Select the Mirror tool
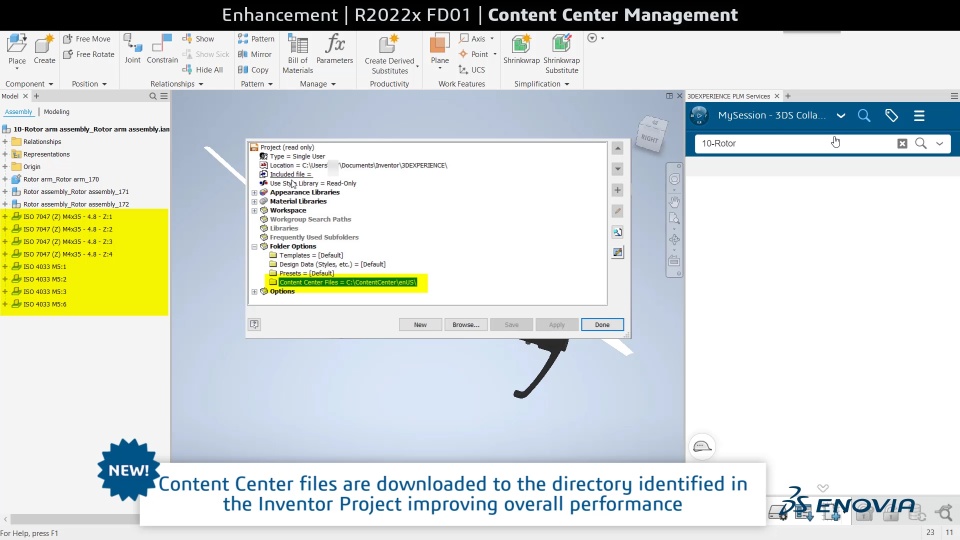Screen dimensions: 960x540 [255, 54]
